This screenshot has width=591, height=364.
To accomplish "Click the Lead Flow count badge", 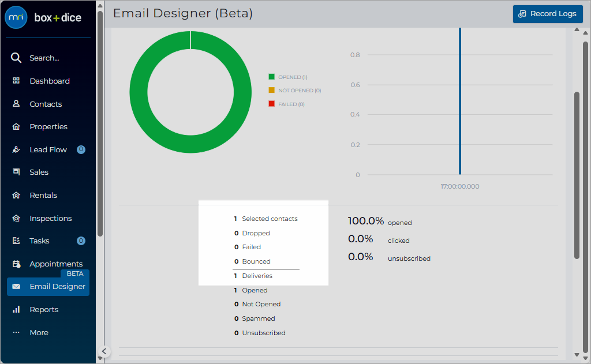I will pyautogui.click(x=81, y=149).
